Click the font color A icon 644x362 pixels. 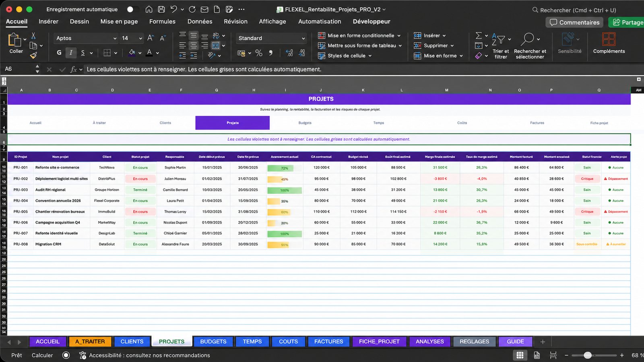coord(149,52)
